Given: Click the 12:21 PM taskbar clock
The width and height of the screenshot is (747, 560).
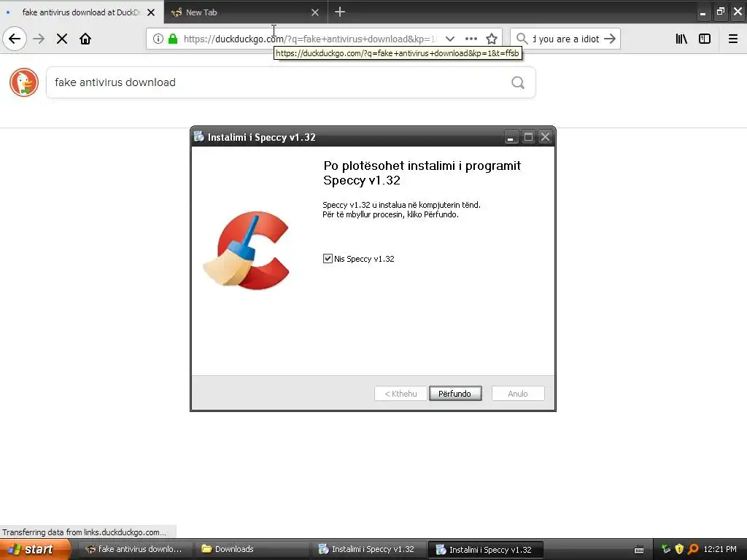Looking at the screenshot, I should (720, 549).
